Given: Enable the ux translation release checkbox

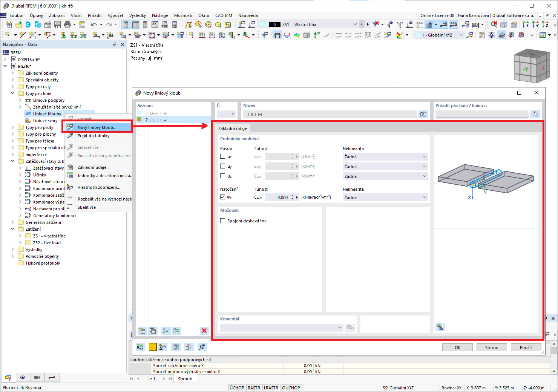Looking at the screenshot, I should point(222,156).
